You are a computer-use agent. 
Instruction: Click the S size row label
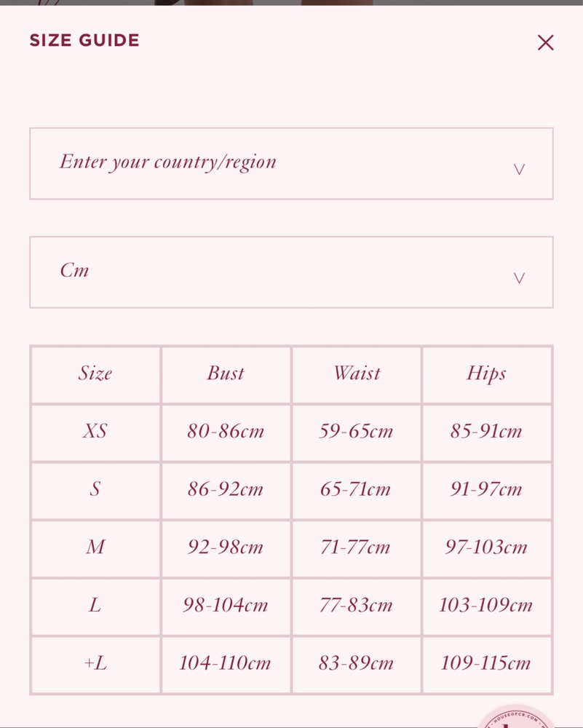(x=95, y=489)
